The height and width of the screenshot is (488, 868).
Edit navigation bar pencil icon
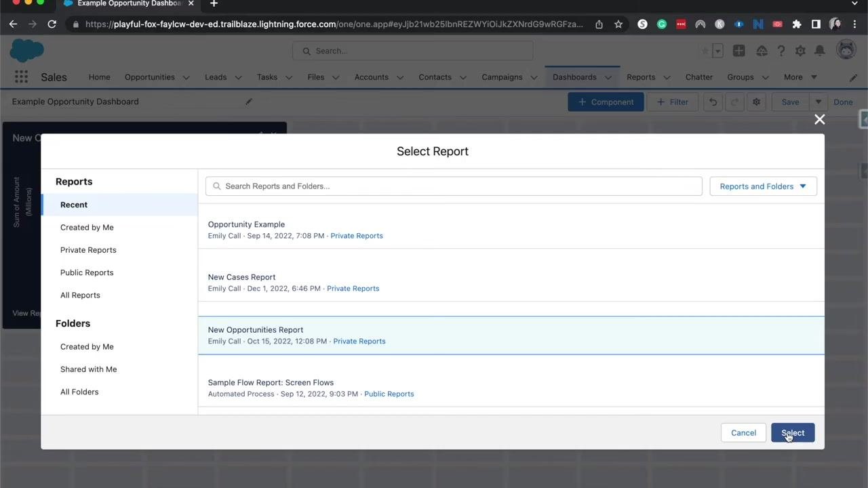pyautogui.click(x=853, y=77)
